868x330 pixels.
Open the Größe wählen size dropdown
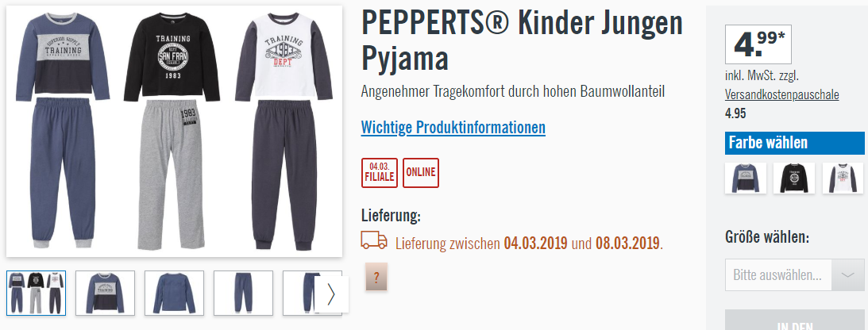point(794,274)
